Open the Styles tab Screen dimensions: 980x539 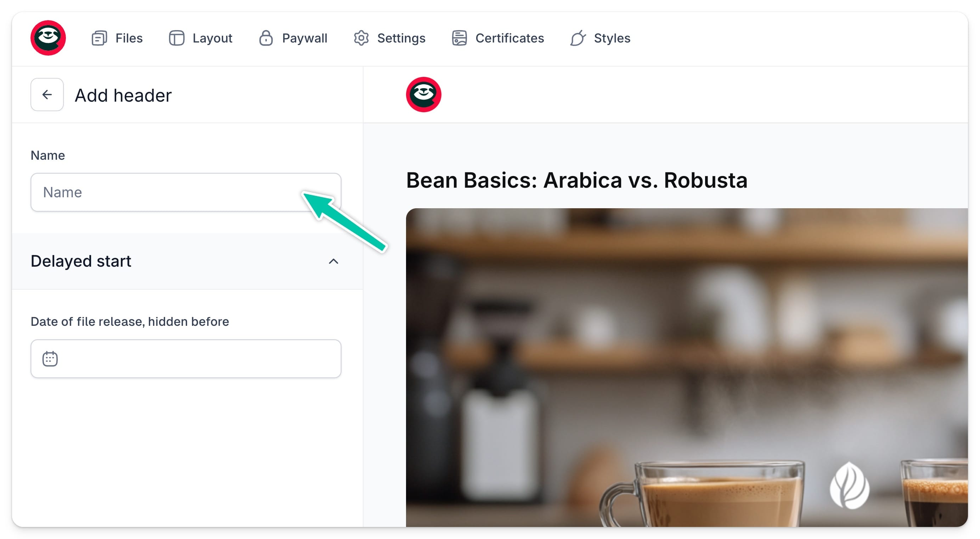point(600,38)
